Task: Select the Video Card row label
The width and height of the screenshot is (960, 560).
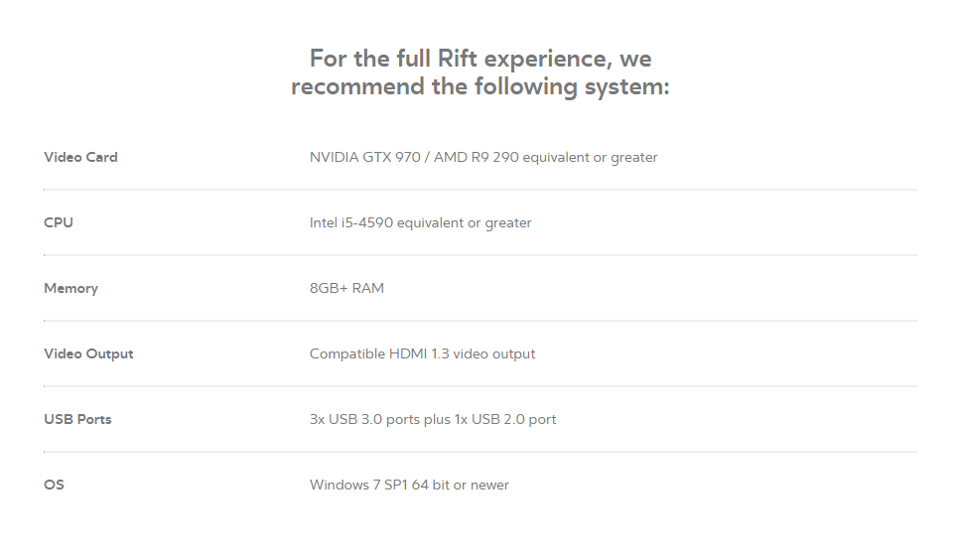Action: [80, 157]
